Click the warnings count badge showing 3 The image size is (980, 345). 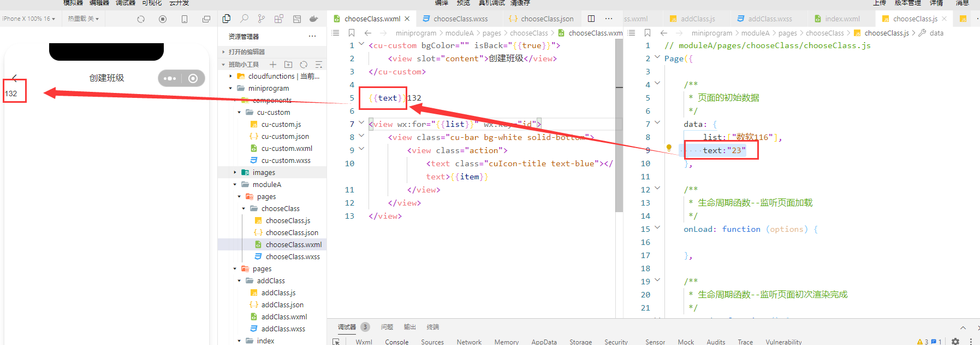[923, 342]
